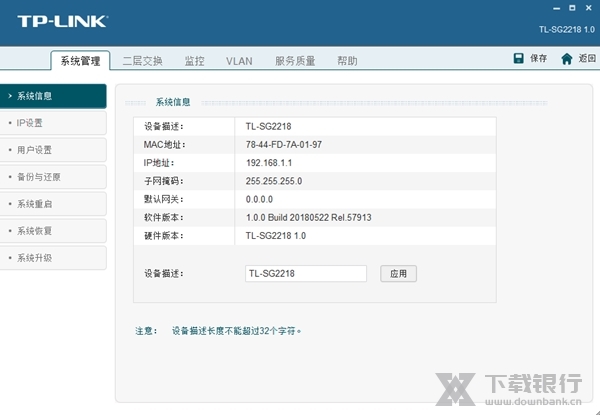600x415 pixels.
Task: Open 系统恢复 in the sidebar
Action: [x=53, y=231]
